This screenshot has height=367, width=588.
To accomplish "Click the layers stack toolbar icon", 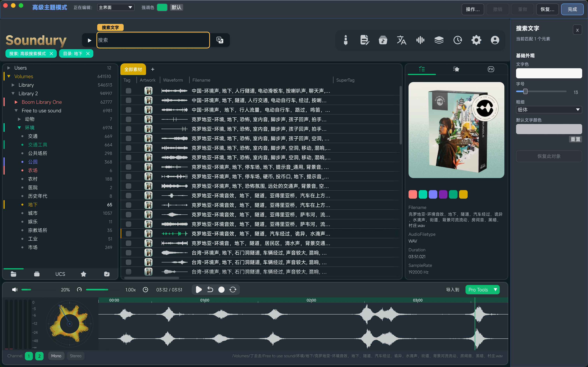I will point(439,40).
